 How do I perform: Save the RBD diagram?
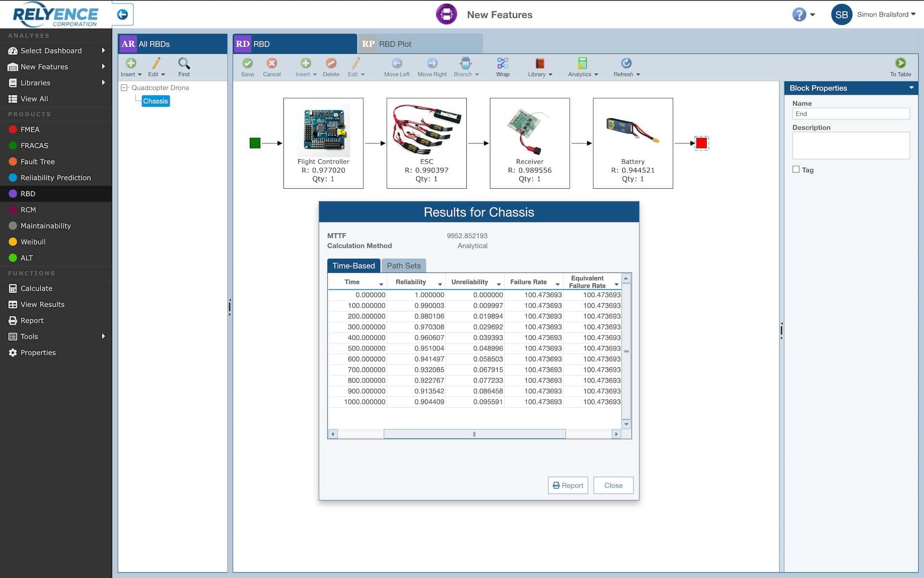tap(247, 67)
